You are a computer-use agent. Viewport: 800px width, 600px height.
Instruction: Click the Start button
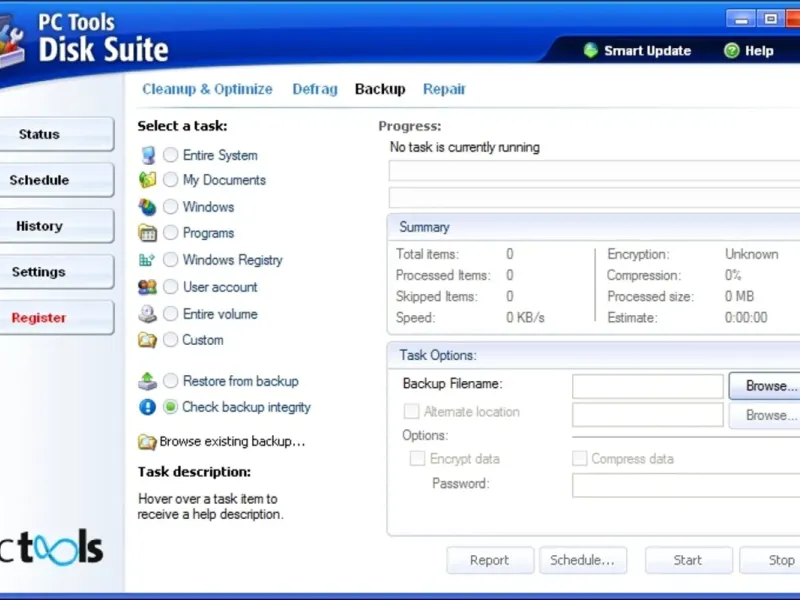(x=688, y=560)
